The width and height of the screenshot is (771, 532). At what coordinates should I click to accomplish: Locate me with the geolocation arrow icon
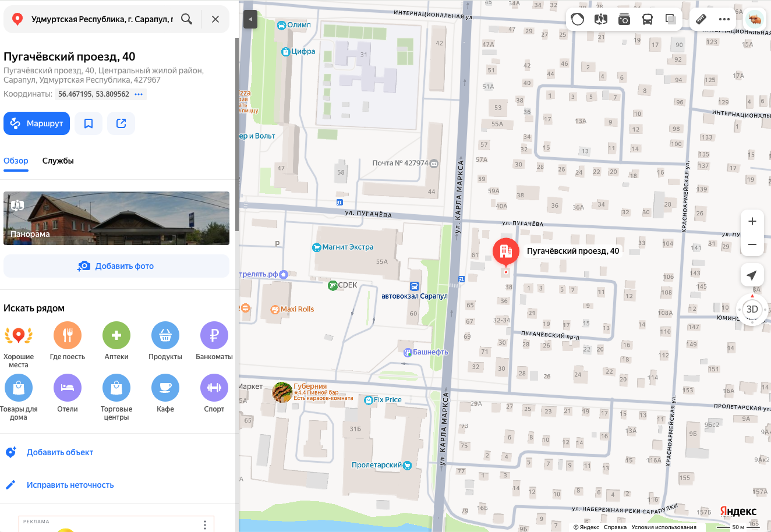tap(752, 275)
